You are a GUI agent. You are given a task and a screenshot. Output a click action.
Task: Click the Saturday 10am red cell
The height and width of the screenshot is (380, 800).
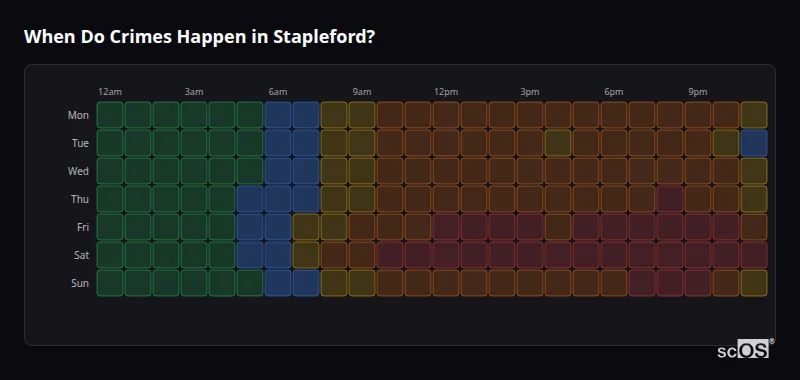[390, 255]
